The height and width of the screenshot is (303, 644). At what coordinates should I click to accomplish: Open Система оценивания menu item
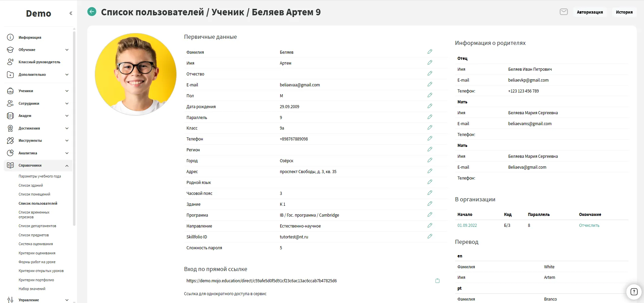36,244
